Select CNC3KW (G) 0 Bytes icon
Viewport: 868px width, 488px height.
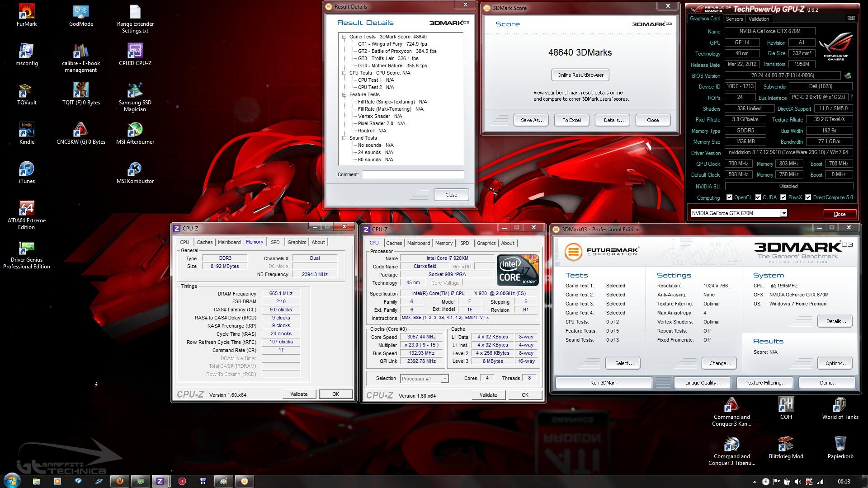pos(81,133)
